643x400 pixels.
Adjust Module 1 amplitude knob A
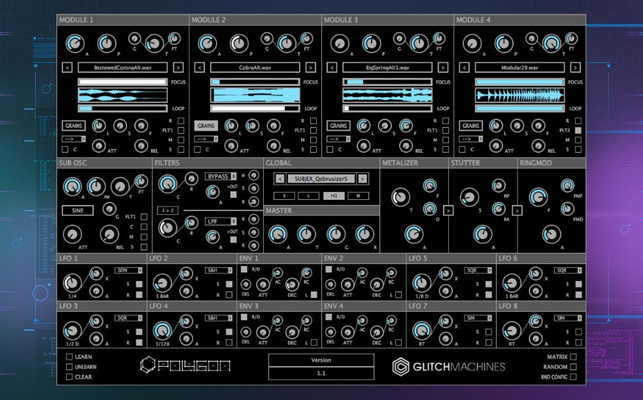[x=75, y=43]
